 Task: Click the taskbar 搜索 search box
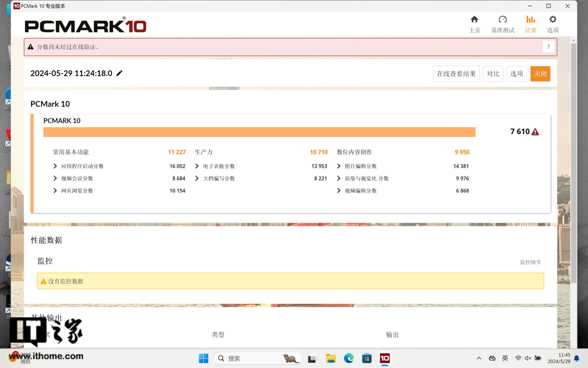258,358
